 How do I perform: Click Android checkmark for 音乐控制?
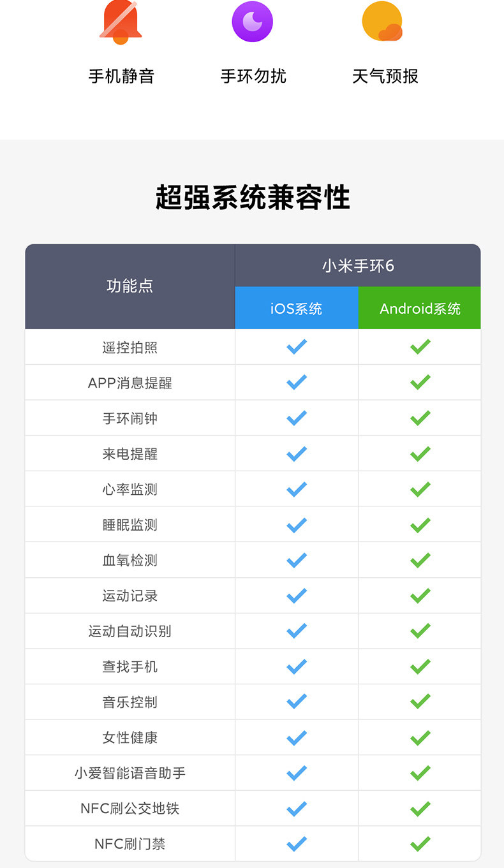point(420,702)
